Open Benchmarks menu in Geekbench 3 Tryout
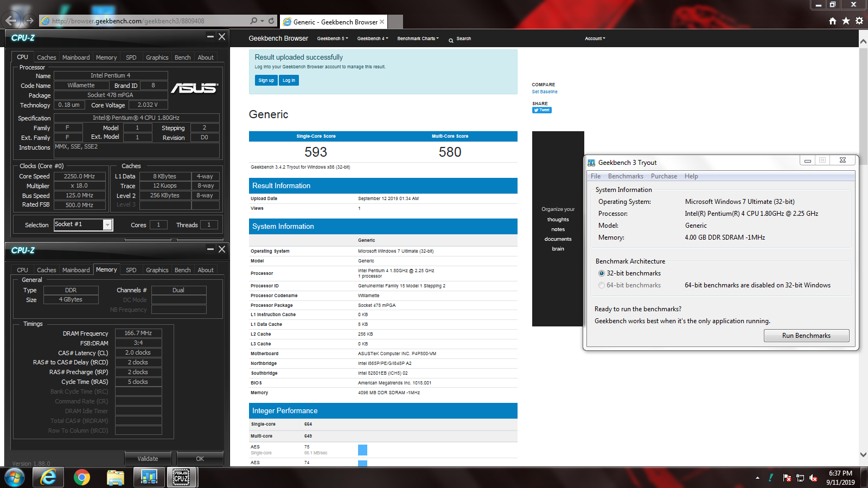This screenshot has width=868, height=488. pos(626,176)
